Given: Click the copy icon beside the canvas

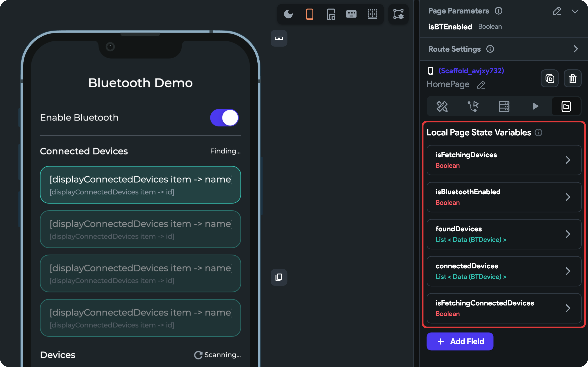Looking at the screenshot, I should tap(279, 277).
